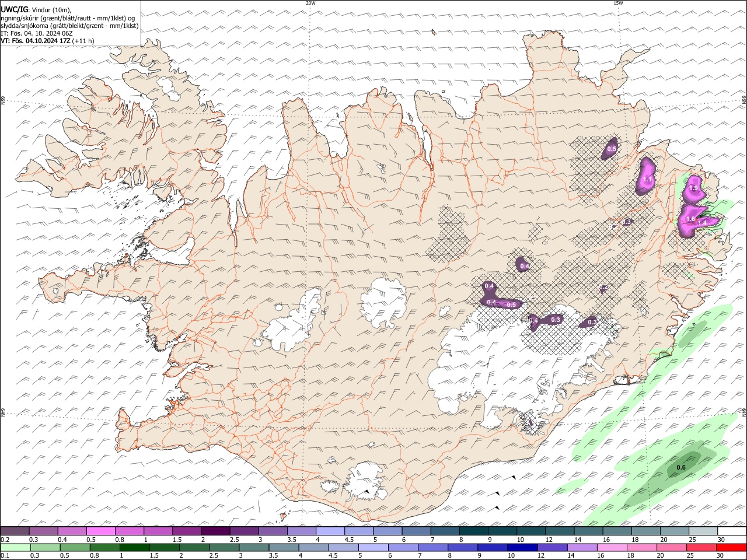747x560 pixels.
Task: Select bright pink upper swatch above 0.5 label
Action: click(x=100, y=531)
